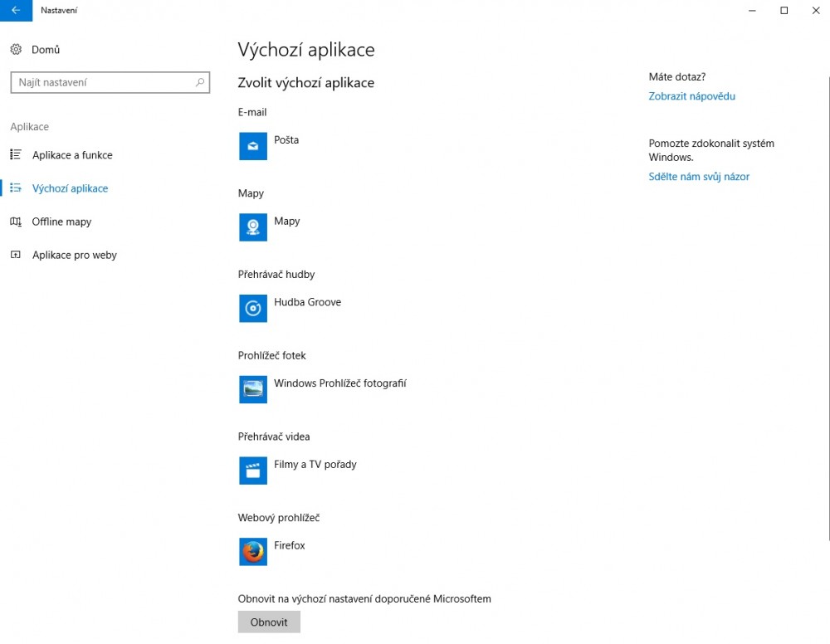Open Aplikace a funkce section
This screenshot has height=644, width=830.
[71, 155]
